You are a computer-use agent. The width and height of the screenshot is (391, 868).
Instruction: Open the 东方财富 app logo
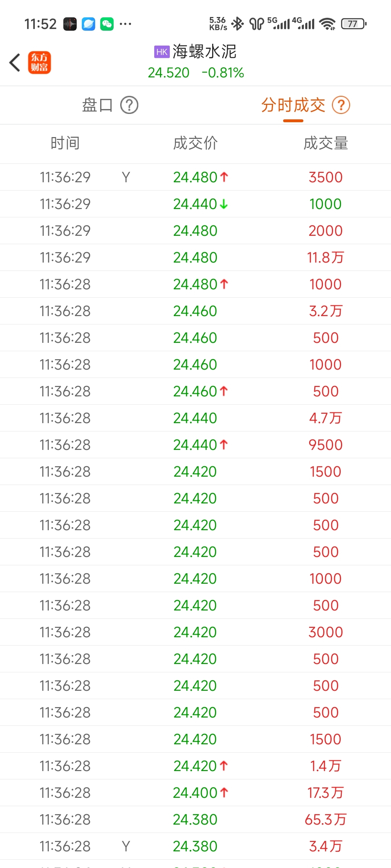point(39,62)
